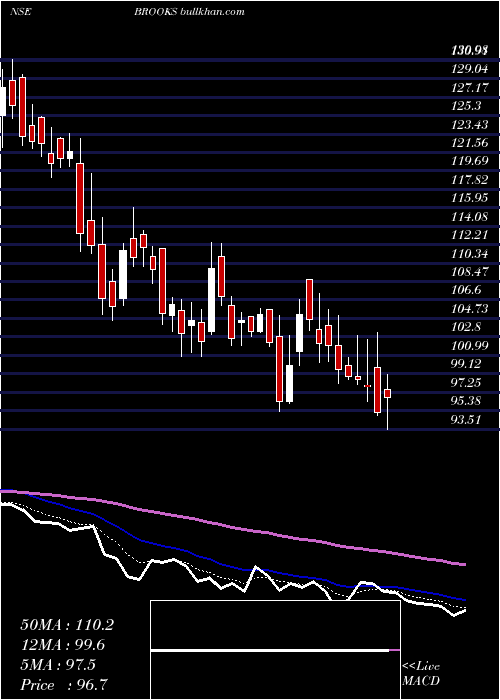The height and width of the screenshot is (700, 500).
Task: Select the 100.99 price axis label
Action: tap(470, 346)
